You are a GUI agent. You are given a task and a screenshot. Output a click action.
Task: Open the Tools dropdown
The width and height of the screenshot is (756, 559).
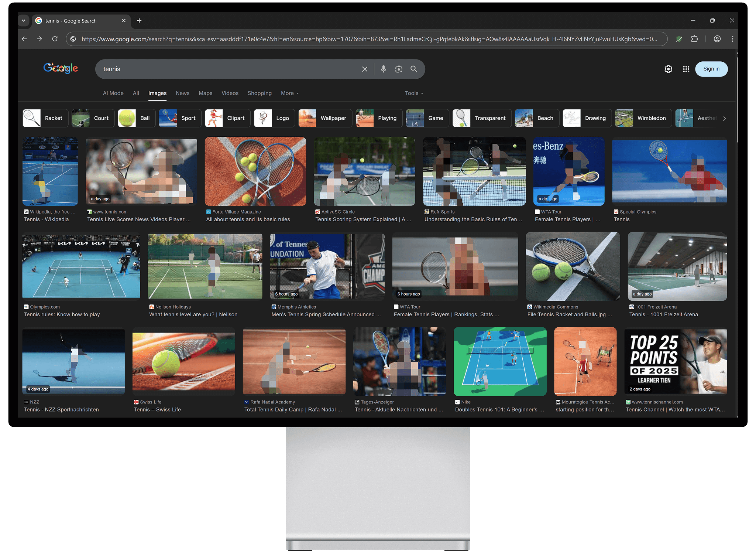(x=414, y=93)
